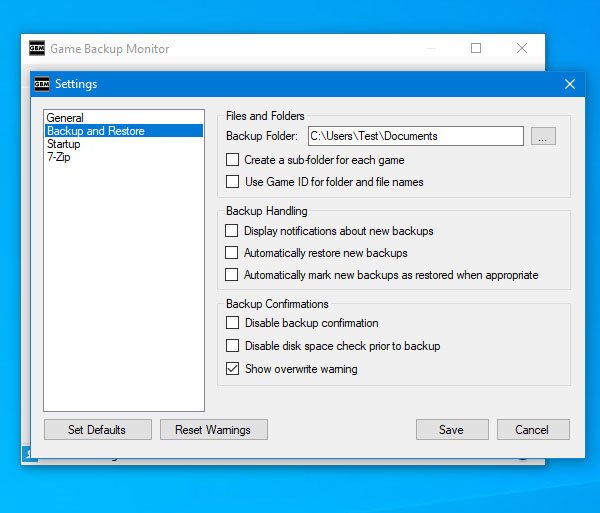The height and width of the screenshot is (513, 600).
Task: Tick Disable backup confirmation checkbox
Action: tap(233, 322)
